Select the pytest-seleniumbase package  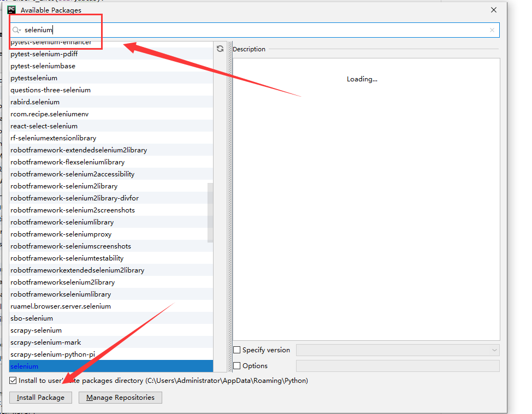[111, 66]
